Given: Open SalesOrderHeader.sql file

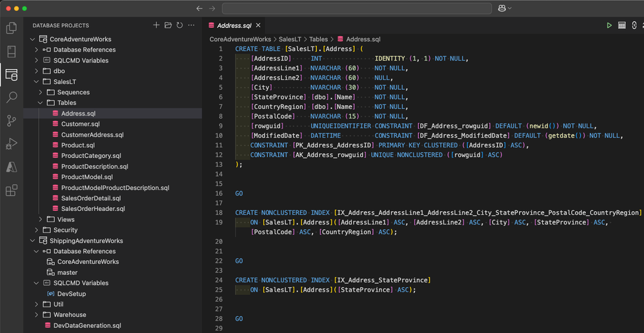Looking at the screenshot, I should pos(93,208).
